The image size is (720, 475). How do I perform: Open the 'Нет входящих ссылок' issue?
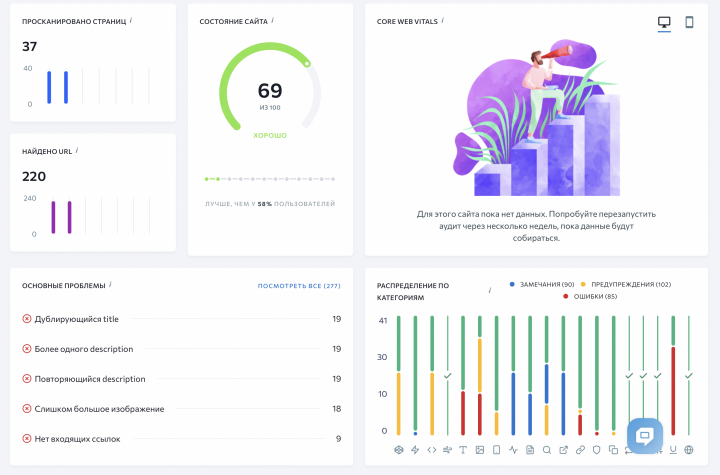pyautogui.click(x=181, y=438)
